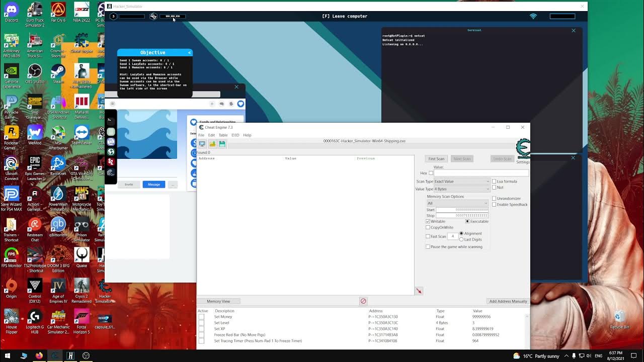Click the Memory View button
The image size is (644, 362).
coord(218,301)
